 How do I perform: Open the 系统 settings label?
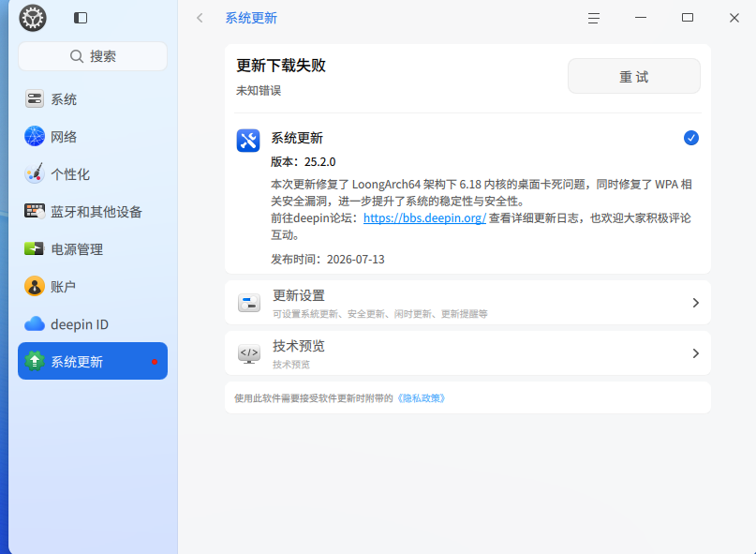point(64,99)
